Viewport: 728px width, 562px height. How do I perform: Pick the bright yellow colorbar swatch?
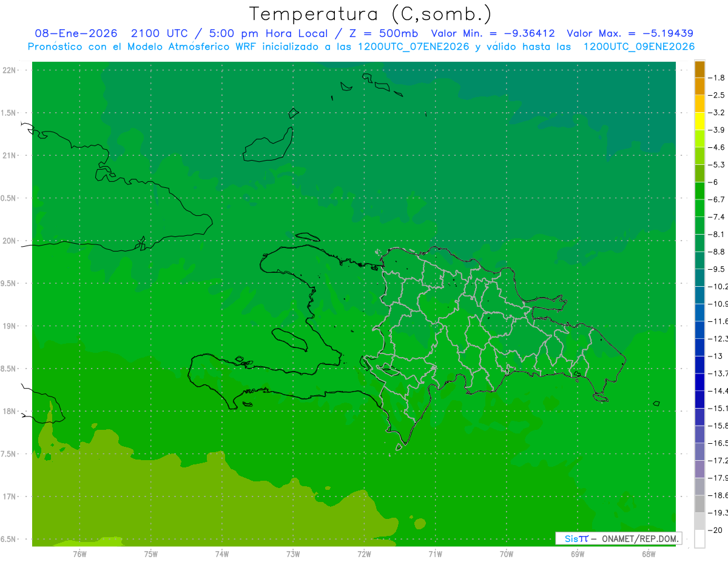point(699,121)
